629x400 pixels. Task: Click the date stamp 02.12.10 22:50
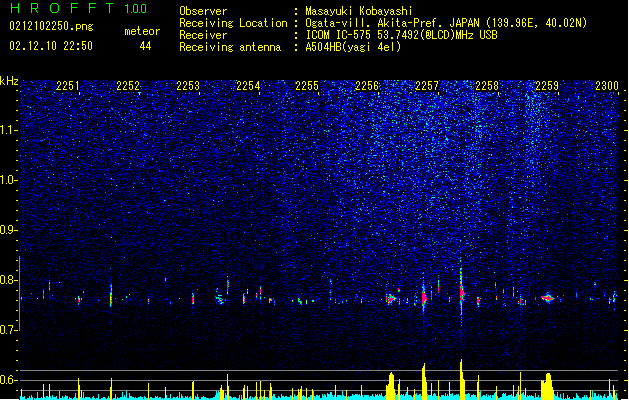click(51, 46)
